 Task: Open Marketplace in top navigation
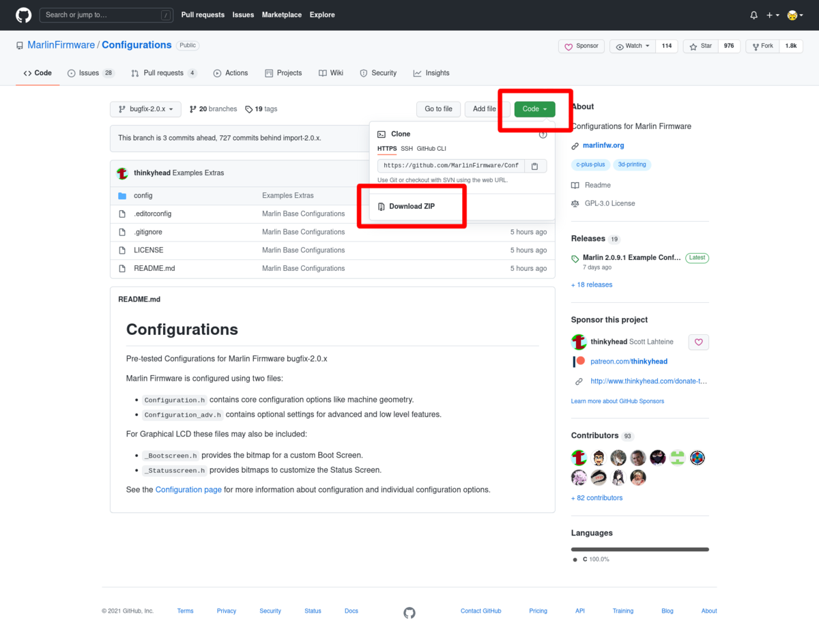281,15
